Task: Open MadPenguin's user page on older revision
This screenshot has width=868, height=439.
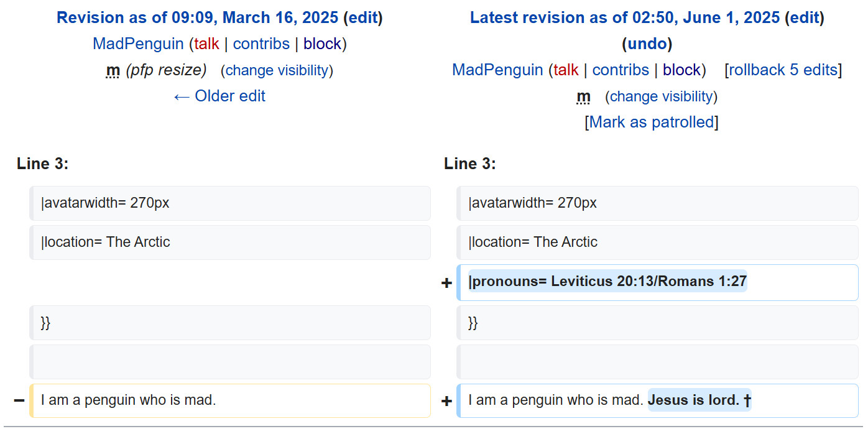Action: click(x=138, y=44)
